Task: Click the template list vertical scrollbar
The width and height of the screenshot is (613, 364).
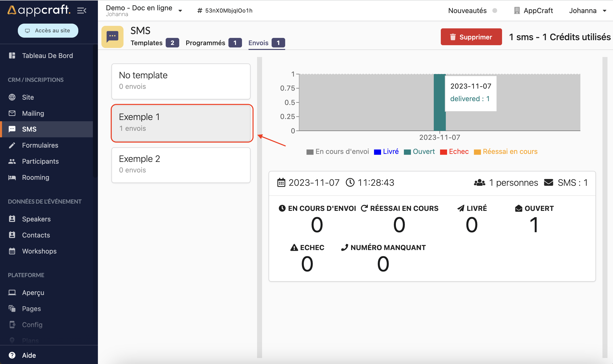Action: point(260,207)
